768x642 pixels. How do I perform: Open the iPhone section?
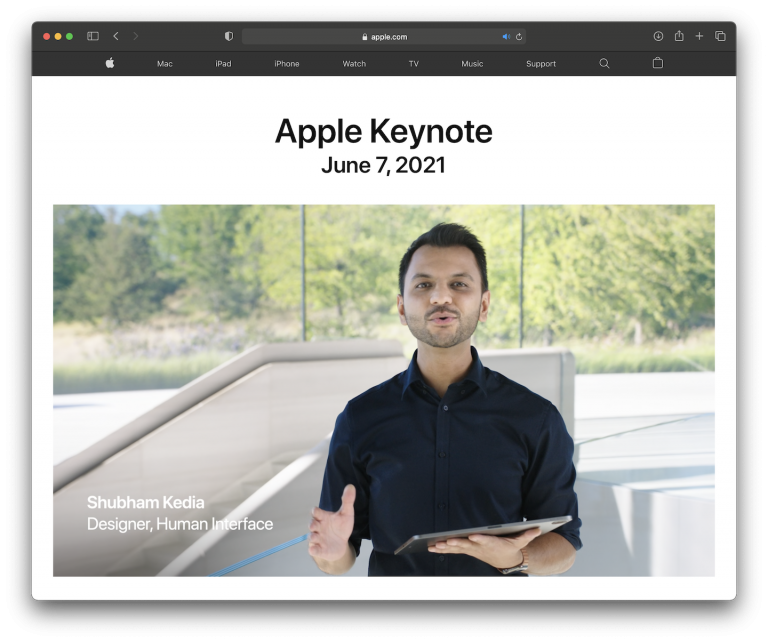pyautogui.click(x=287, y=64)
